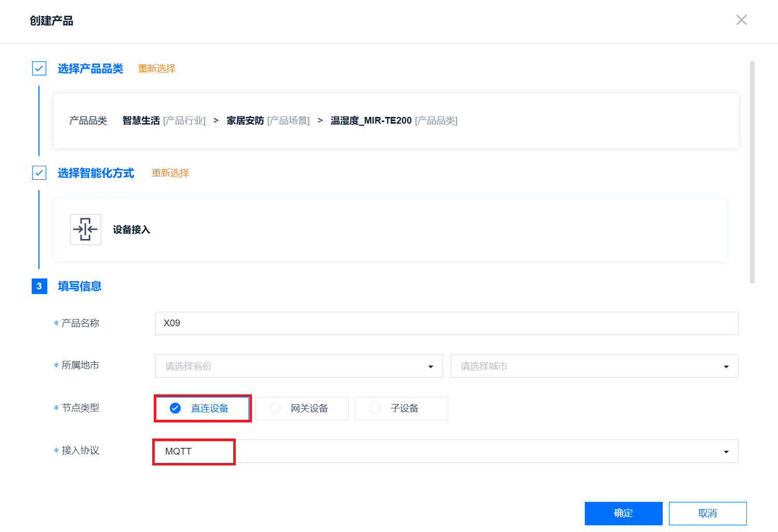Click the 设备接入 label text
Screen dimensions: 778x532
click(131, 230)
